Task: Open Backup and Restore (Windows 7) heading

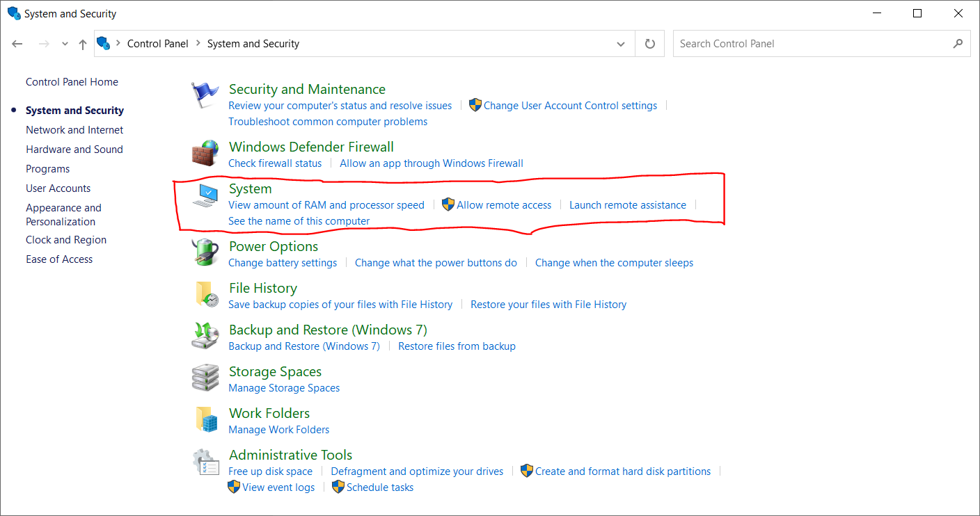Action: click(328, 330)
